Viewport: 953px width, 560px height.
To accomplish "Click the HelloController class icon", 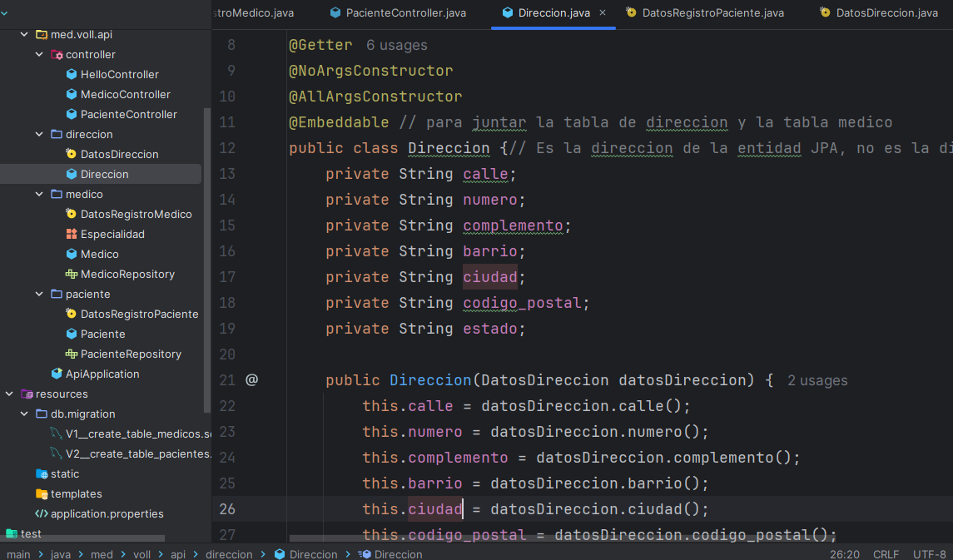I will coord(71,74).
